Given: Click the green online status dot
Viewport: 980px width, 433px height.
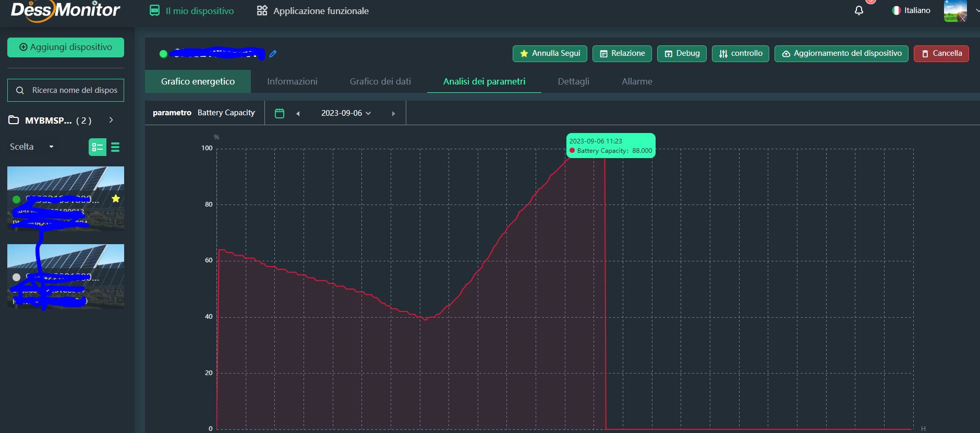Looking at the screenshot, I should pyautogui.click(x=163, y=54).
